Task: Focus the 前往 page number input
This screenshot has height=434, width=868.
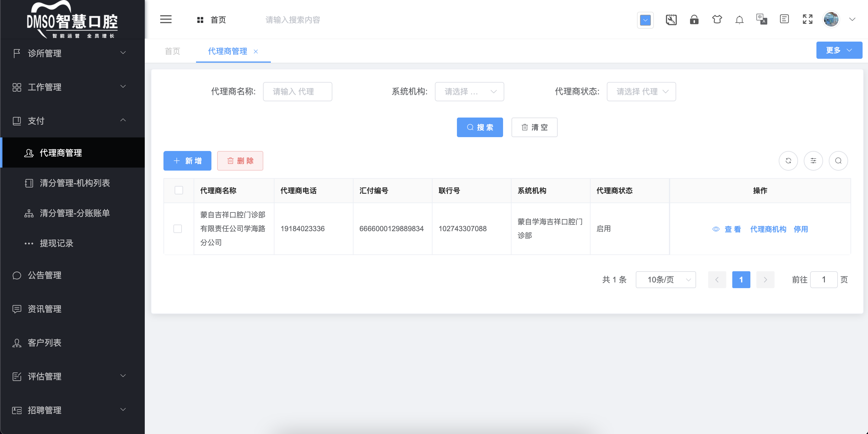Action: click(x=824, y=279)
